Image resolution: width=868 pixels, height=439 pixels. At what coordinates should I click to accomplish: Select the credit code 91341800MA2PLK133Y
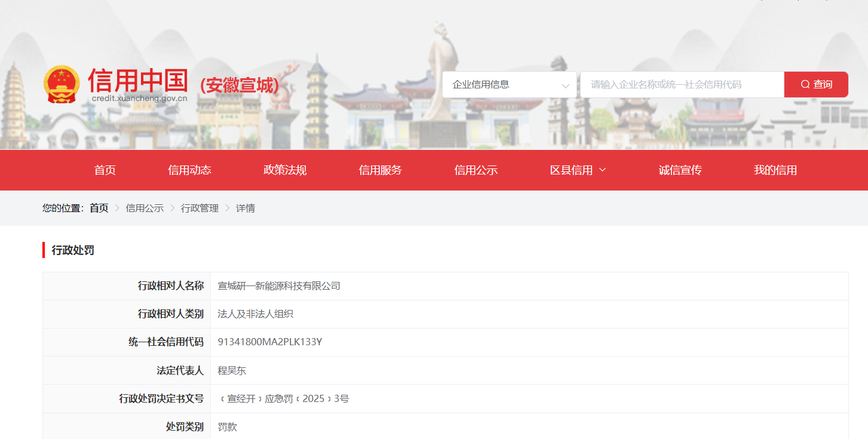coord(270,342)
